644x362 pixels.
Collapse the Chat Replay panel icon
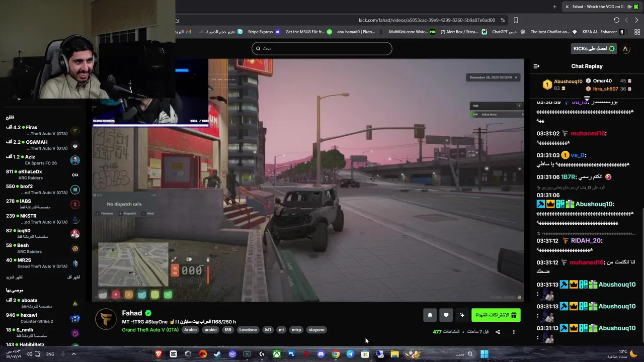[x=536, y=66]
